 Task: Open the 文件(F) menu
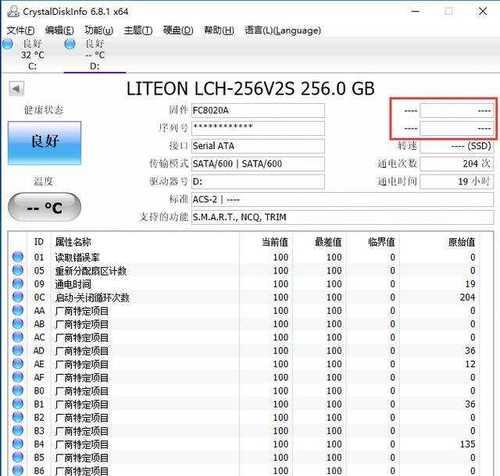click(x=21, y=31)
